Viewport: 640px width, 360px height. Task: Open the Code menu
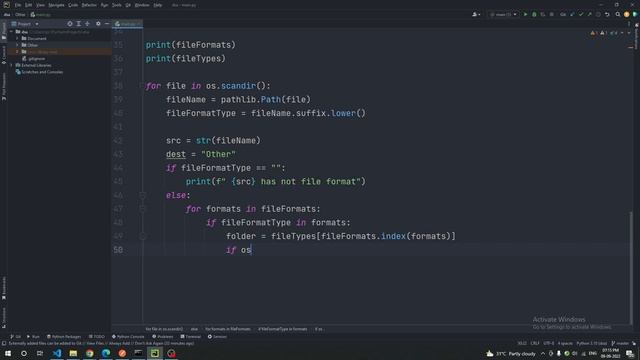click(x=73, y=5)
